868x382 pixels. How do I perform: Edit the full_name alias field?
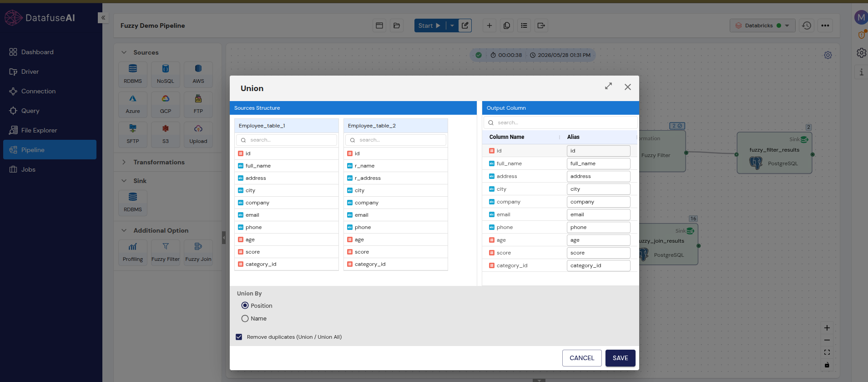pos(598,163)
